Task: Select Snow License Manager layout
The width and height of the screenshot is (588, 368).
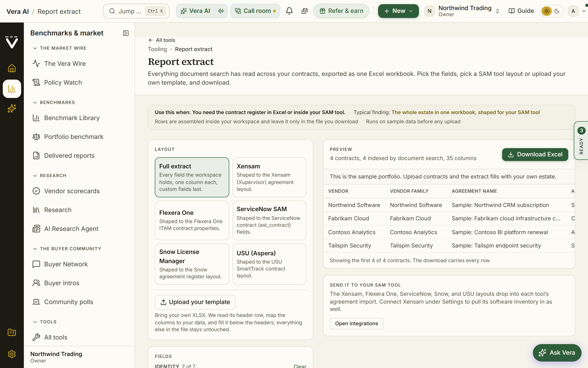Action: (x=192, y=264)
